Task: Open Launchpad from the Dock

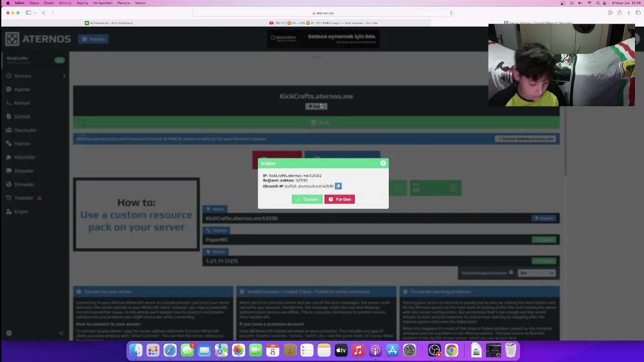Action: [153, 350]
